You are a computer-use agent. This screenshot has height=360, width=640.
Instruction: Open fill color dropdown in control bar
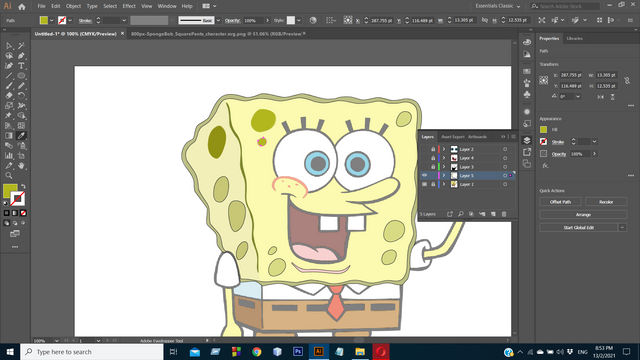tap(52, 20)
